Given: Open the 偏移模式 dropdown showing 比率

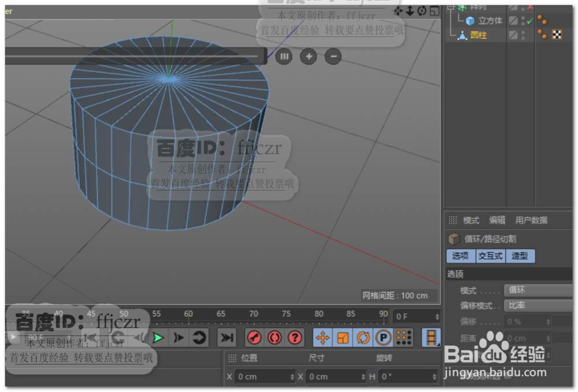Looking at the screenshot, I should 538,305.
